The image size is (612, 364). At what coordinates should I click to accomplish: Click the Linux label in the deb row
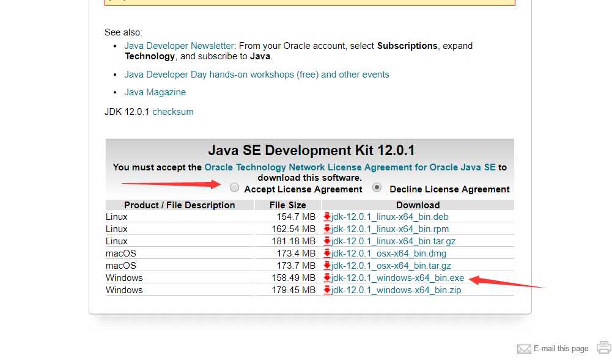pos(117,217)
